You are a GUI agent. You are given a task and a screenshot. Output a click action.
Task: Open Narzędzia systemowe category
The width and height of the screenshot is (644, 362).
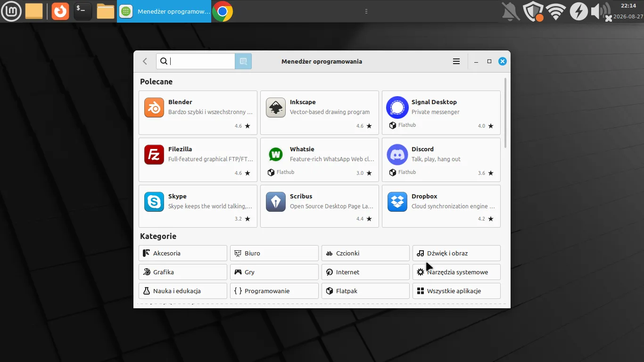(x=456, y=272)
